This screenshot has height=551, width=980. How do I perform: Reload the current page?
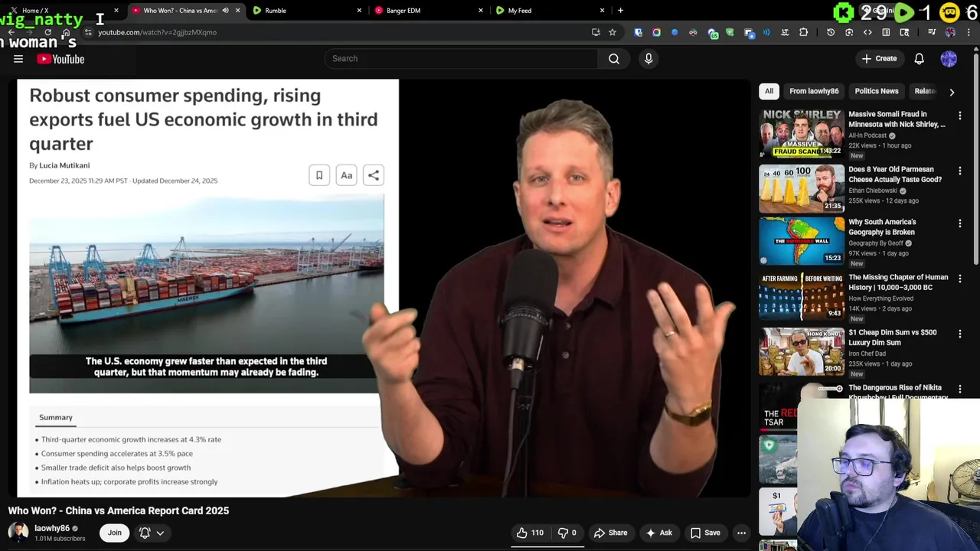(47, 32)
